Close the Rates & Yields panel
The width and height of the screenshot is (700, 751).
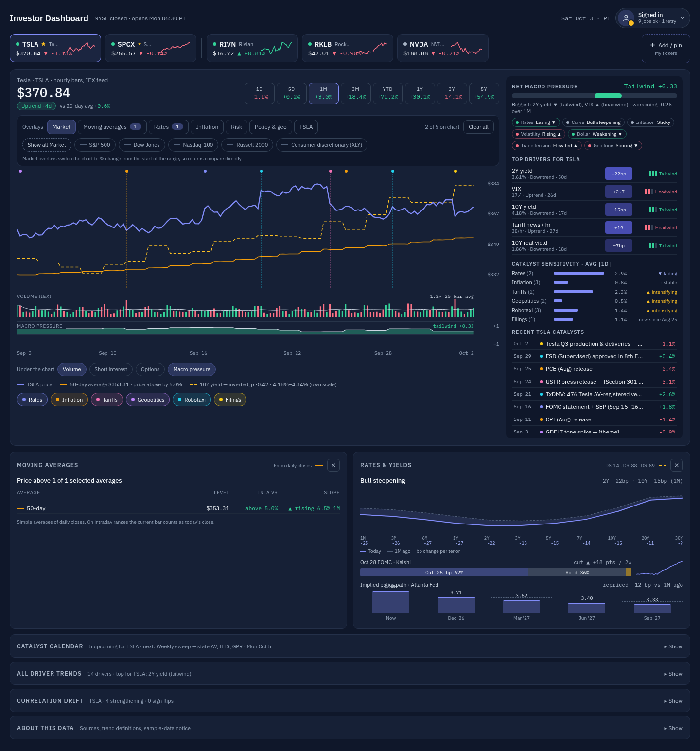[677, 465]
